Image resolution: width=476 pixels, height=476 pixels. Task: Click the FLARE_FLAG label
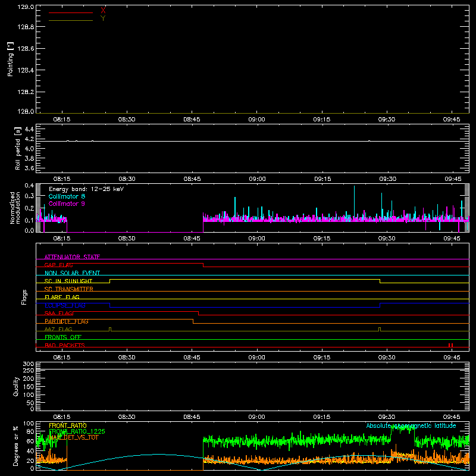62,297
